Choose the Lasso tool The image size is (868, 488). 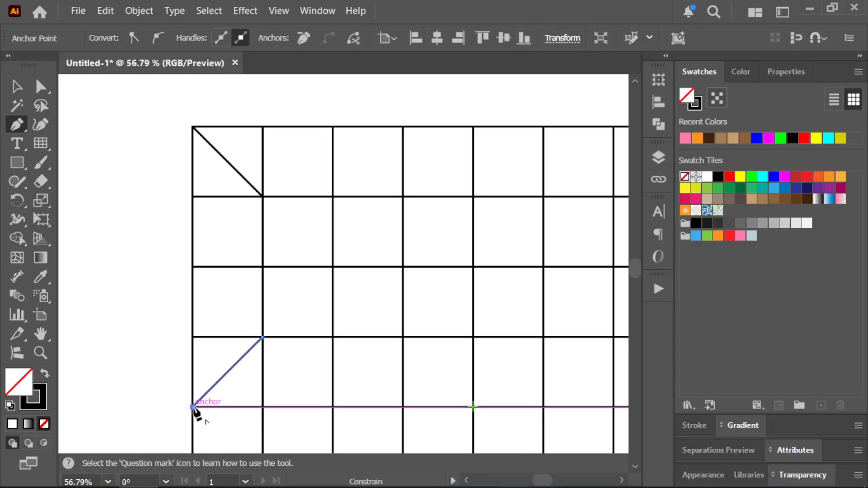pyautogui.click(x=41, y=105)
